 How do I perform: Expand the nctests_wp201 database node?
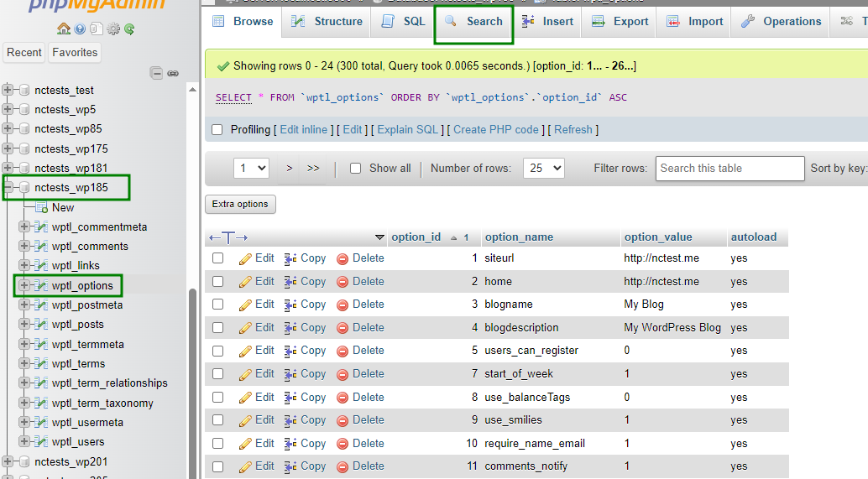[9, 461]
